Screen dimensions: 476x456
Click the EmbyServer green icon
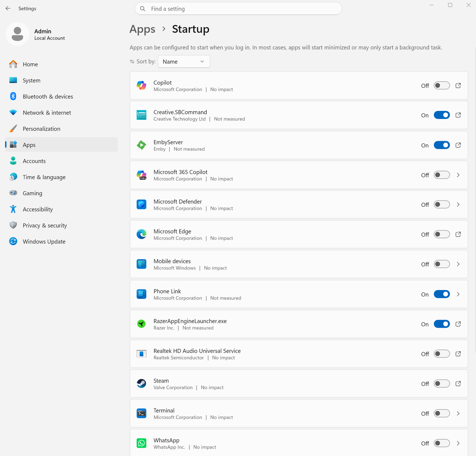141,145
